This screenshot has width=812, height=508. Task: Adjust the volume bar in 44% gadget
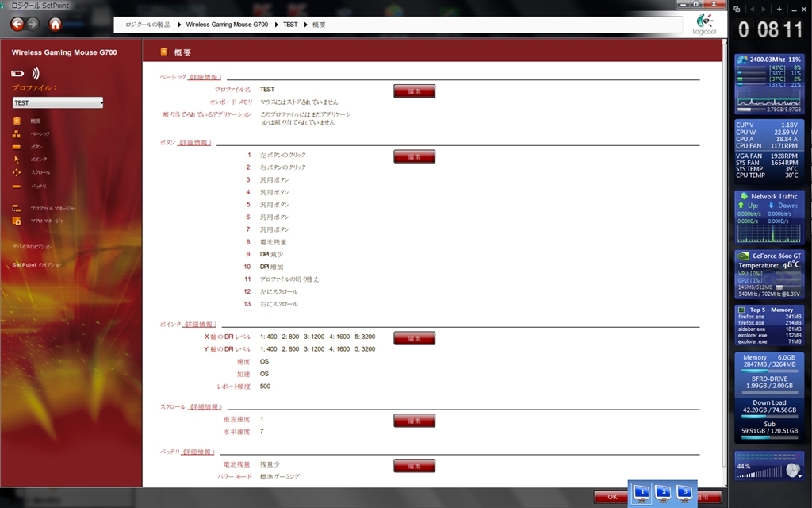pyautogui.click(x=760, y=472)
